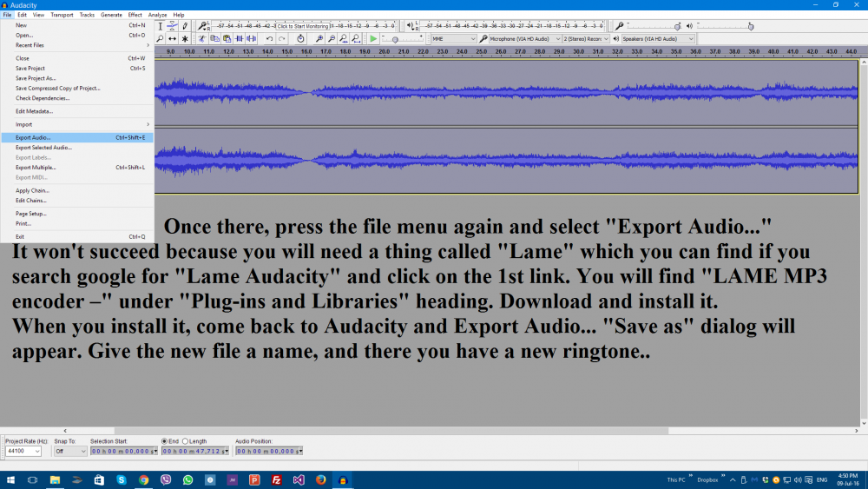The height and width of the screenshot is (489, 868).
Task: Select the Length radio button
Action: pos(186,441)
